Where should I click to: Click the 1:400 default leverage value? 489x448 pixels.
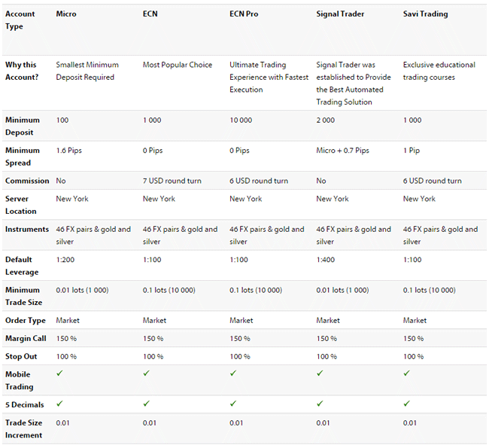pos(326,260)
